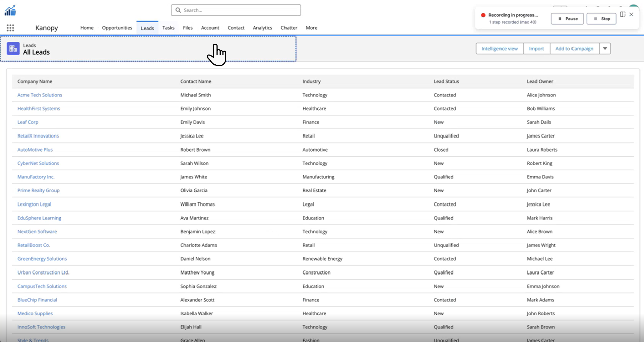Click the Intelligence view button
The width and height of the screenshot is (644, 342).
(x=499, y=49)
